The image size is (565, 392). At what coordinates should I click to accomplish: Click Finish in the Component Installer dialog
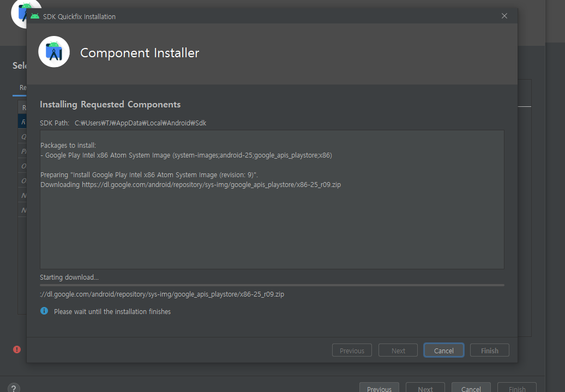point(489,350)
